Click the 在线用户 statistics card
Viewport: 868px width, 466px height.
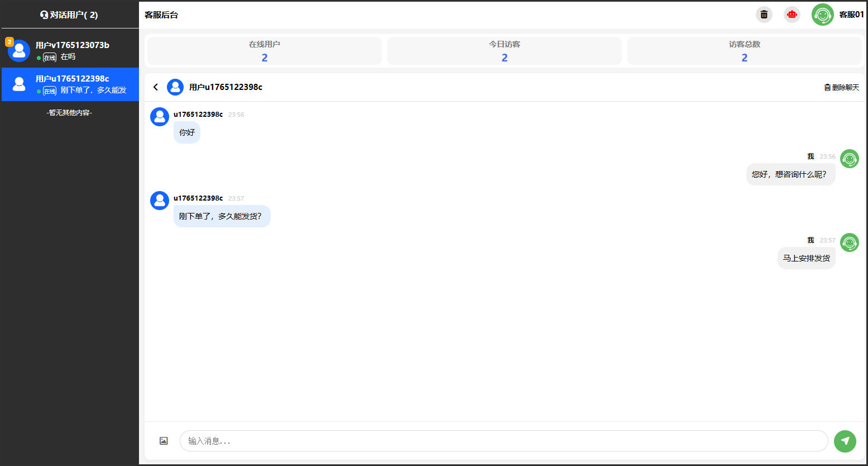265,51
